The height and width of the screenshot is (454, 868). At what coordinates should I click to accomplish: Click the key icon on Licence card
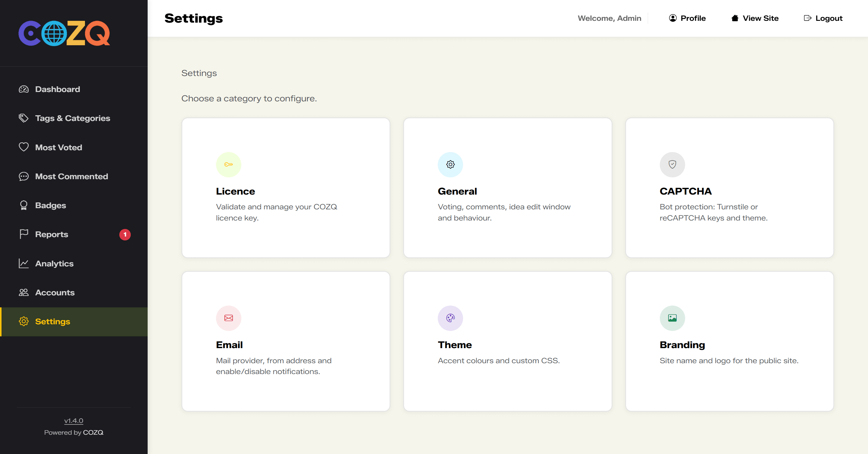[228, 165]
